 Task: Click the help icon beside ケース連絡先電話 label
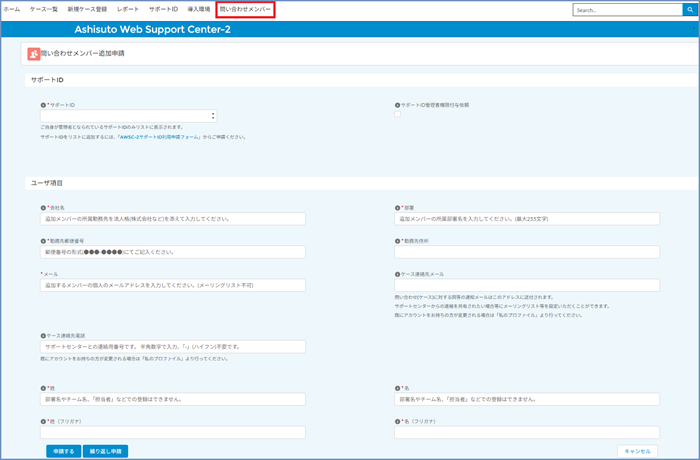tap(43, 336)
